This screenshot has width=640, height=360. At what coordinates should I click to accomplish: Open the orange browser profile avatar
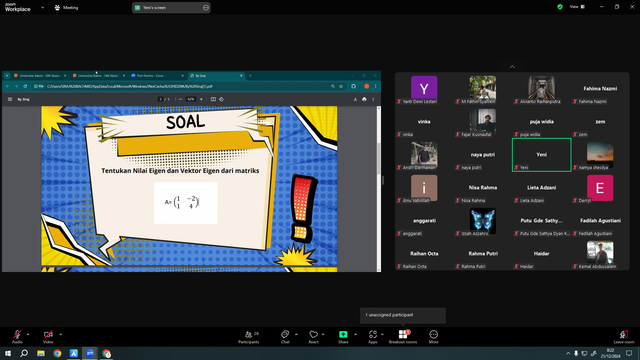pos(367,87)
